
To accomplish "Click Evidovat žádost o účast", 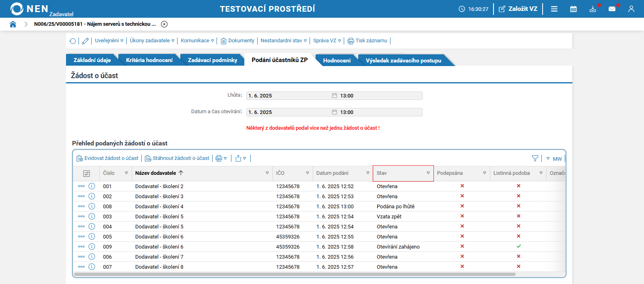I will [107, 158].
